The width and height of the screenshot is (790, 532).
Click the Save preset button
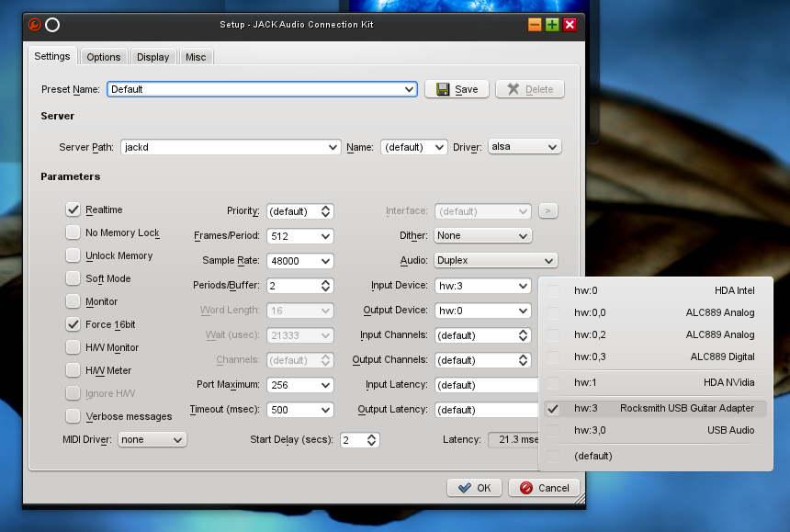click(x=457, y=89)
